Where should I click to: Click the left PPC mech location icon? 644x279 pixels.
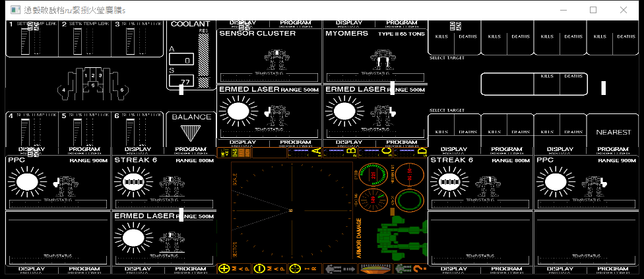pos(66,186)
